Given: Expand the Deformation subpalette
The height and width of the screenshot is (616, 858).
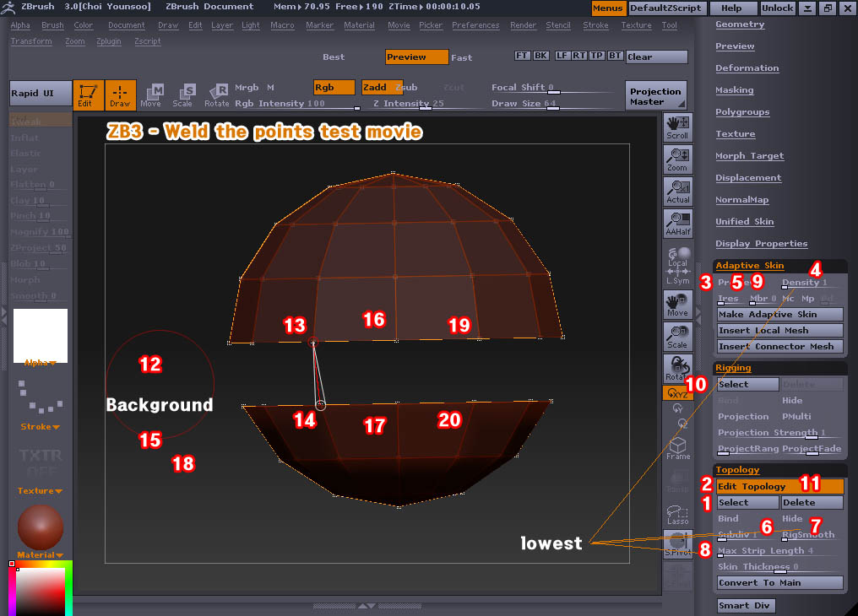Looking at the screenshot, I should (x=747, y=68).
